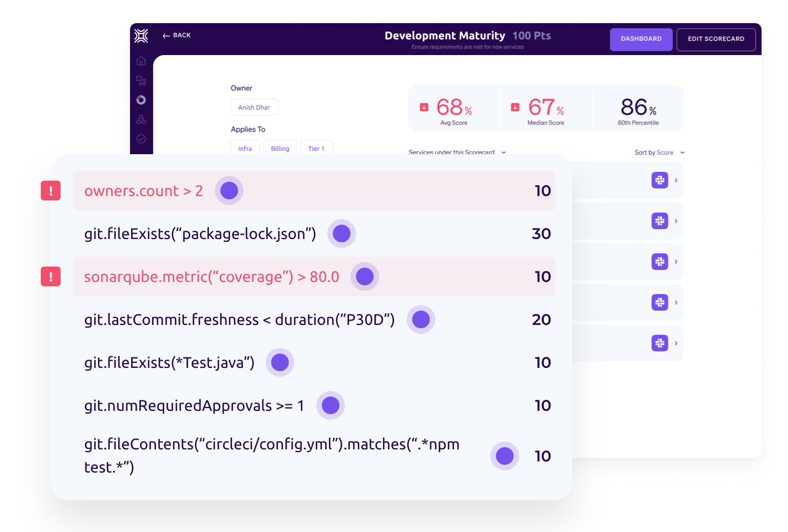
Task: Click purple dot next to lastCommit.freshness rule
Action: click(x=421, y=319)
